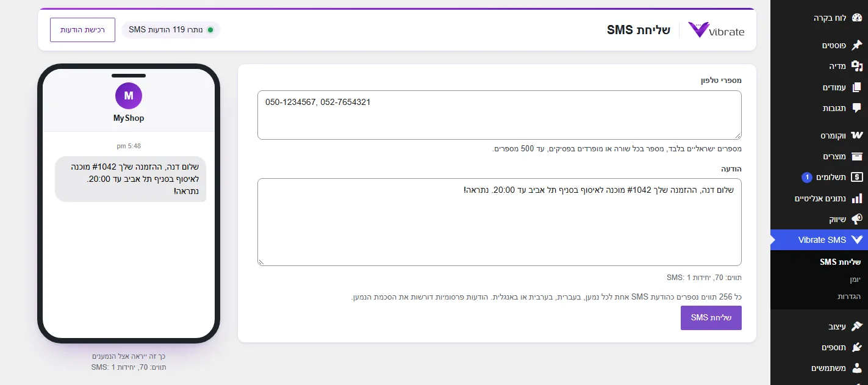This screenshot has height=385, width=868.
Task: Click the comments bubble icon
Action: pos(857,109)
